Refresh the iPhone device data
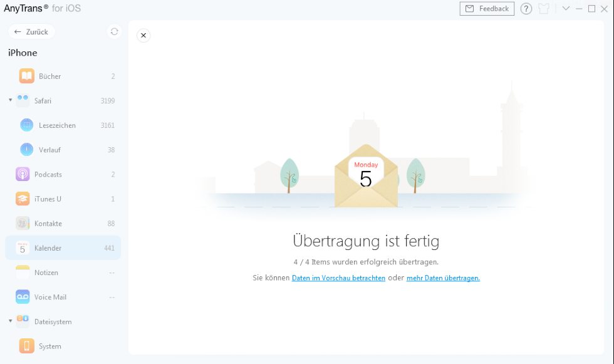 pos(114,31)
